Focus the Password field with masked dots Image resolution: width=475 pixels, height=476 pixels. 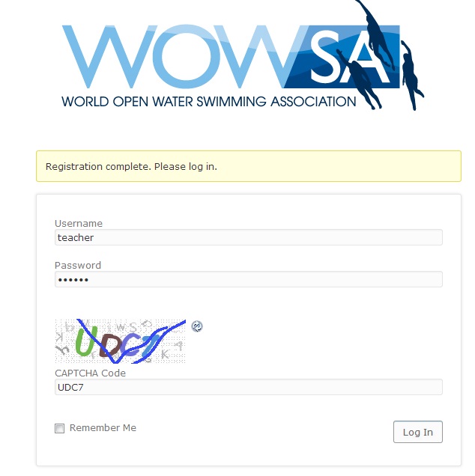(249, 279)
